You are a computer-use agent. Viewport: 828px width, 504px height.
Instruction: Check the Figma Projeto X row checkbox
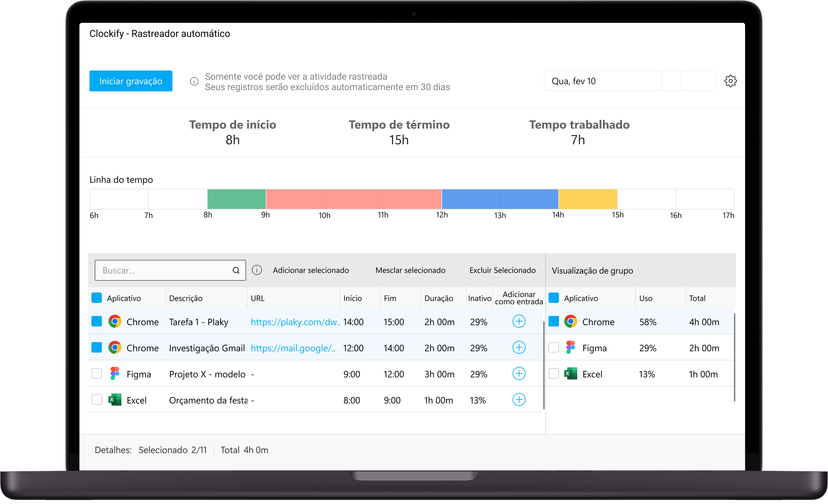[x=97, y=374]
